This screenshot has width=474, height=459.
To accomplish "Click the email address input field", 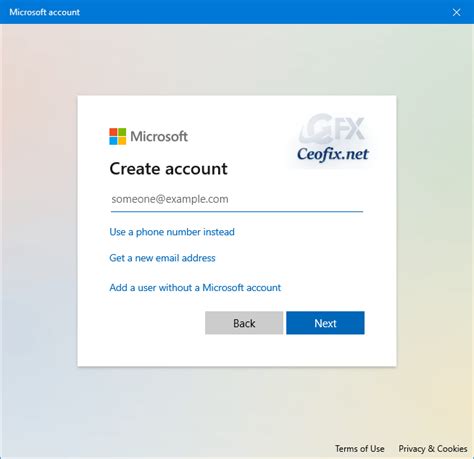I will point(237,199).
